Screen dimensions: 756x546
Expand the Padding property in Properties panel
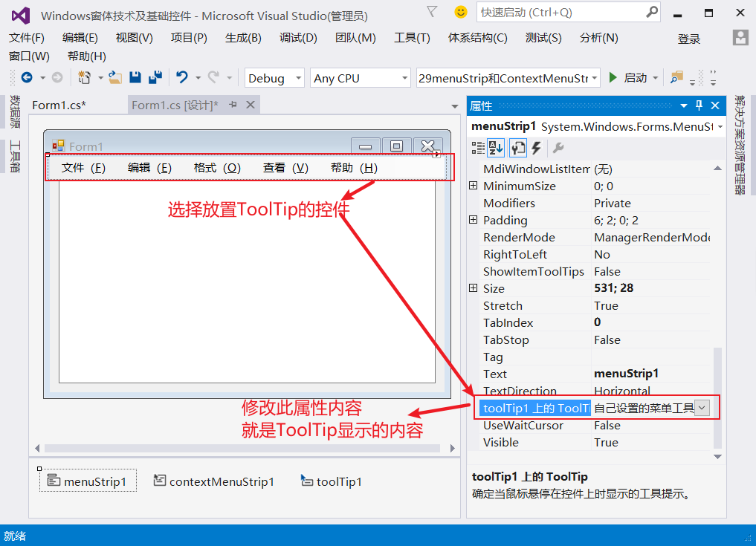(474, 220)
